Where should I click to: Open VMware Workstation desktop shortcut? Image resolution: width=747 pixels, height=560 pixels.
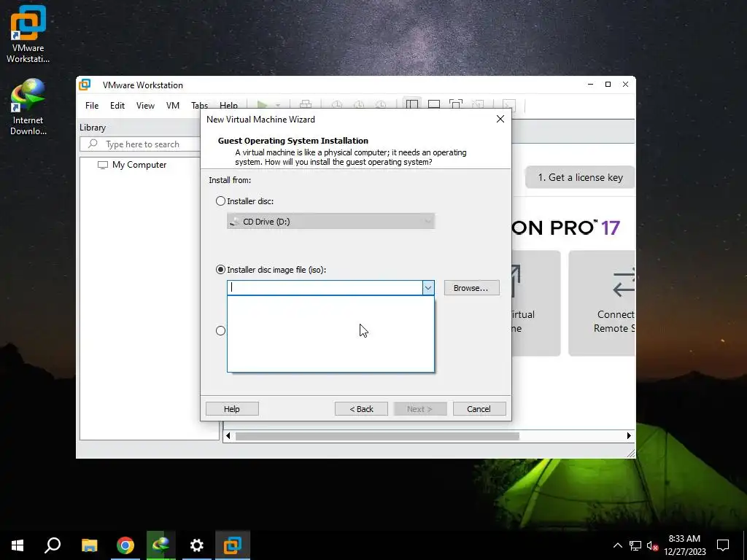tap(28, 34)
